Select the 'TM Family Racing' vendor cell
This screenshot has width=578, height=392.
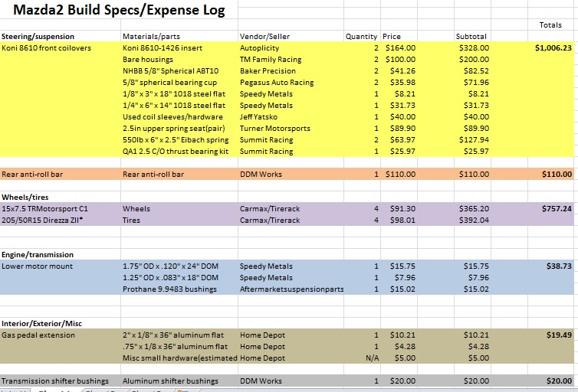[291, 59]
